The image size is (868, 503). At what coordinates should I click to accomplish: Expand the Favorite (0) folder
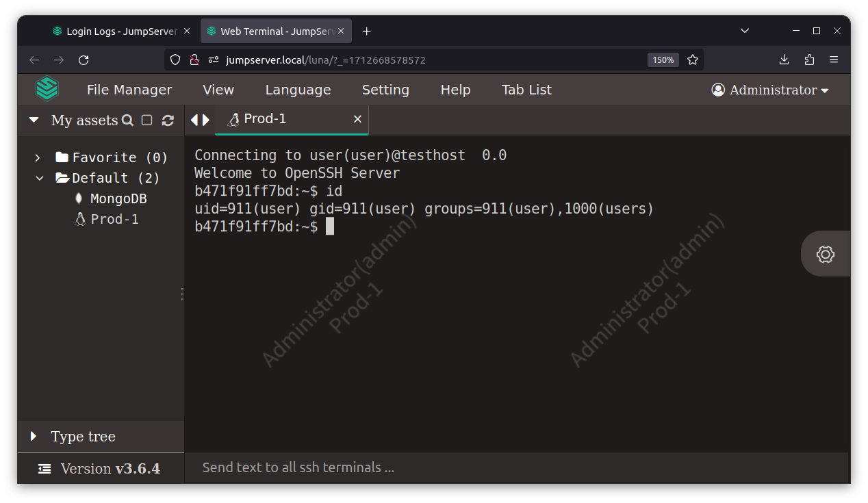[38, 158]
